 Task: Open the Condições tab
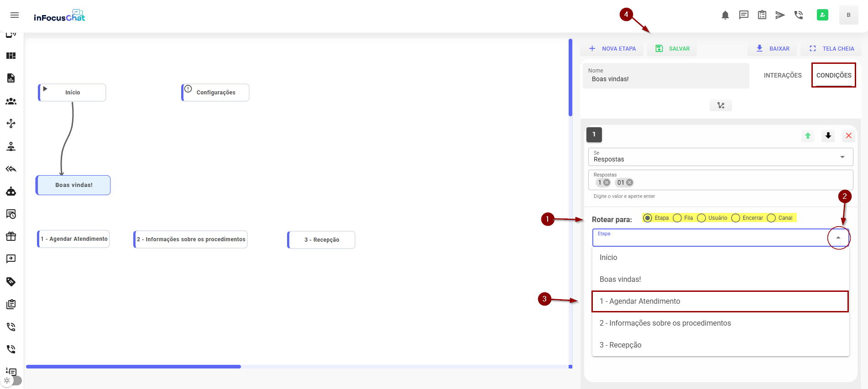[x=833, y=75]
